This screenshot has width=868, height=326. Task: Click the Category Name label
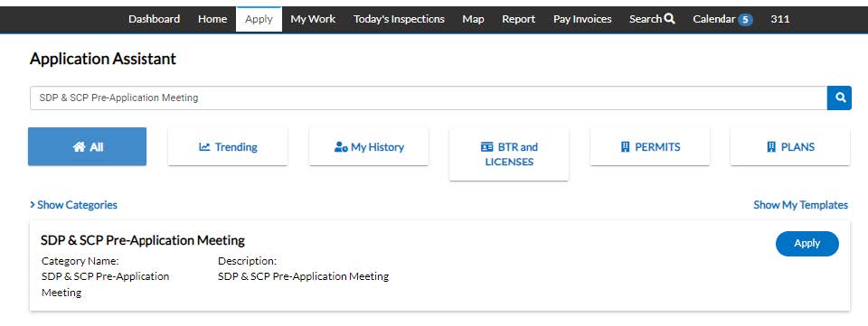80,261
